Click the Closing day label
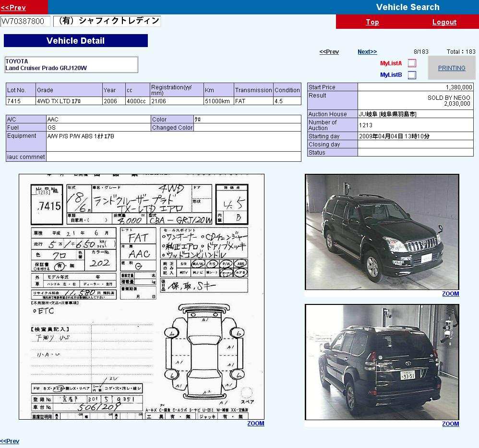This screenshot has width=479, height=448. (332, 144)
